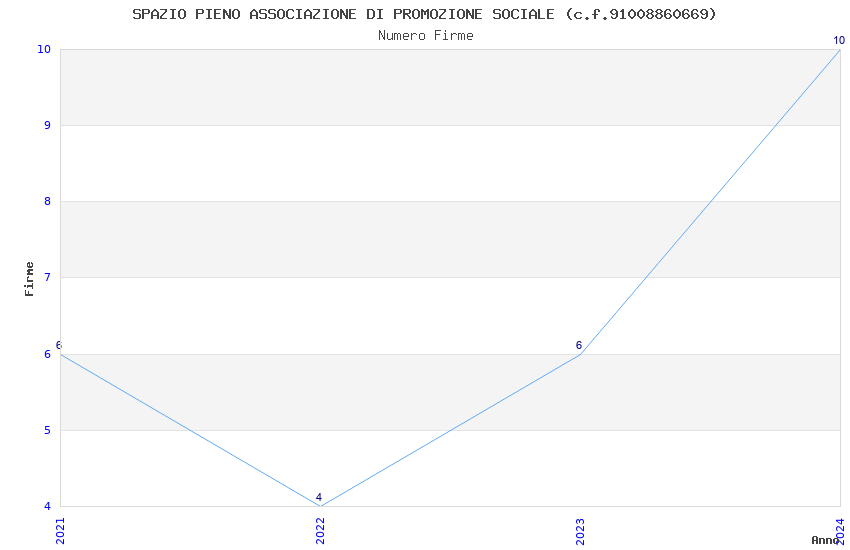Click the chart title SPAZIO PIENO ASSOCIAZIONE text
The image size is (850, 550).
tap(424, 14)
